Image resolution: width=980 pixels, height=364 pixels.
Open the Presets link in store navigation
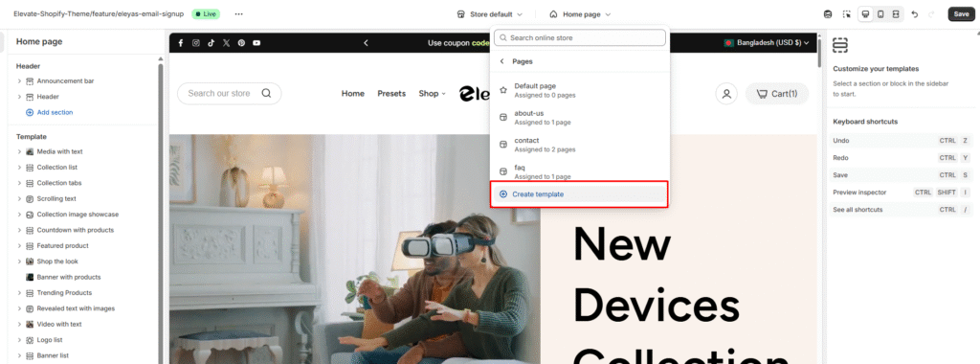[391, 93]
